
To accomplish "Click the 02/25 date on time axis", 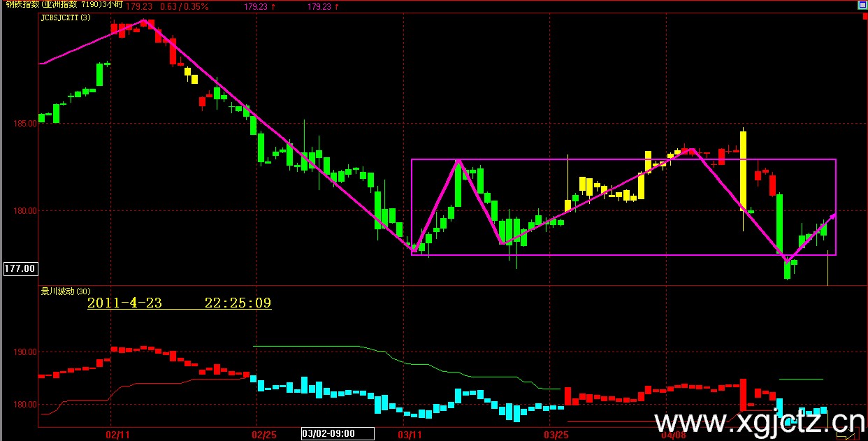I will click(x=263, y=435).
